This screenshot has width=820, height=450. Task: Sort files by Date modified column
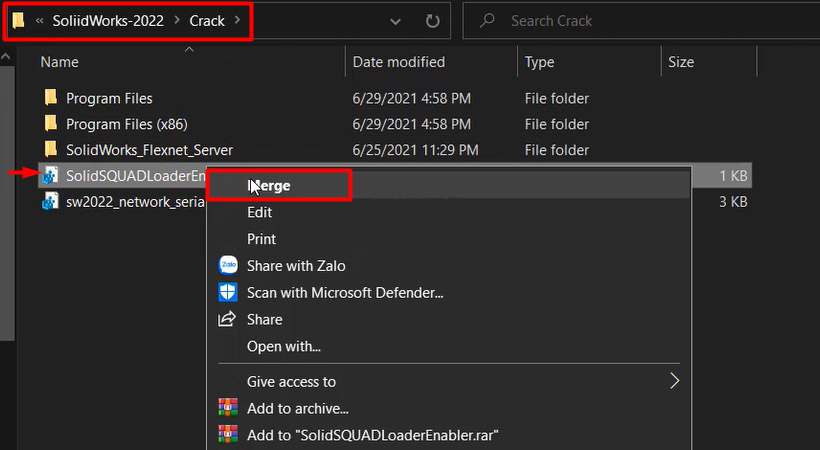[x=398, y=62]
